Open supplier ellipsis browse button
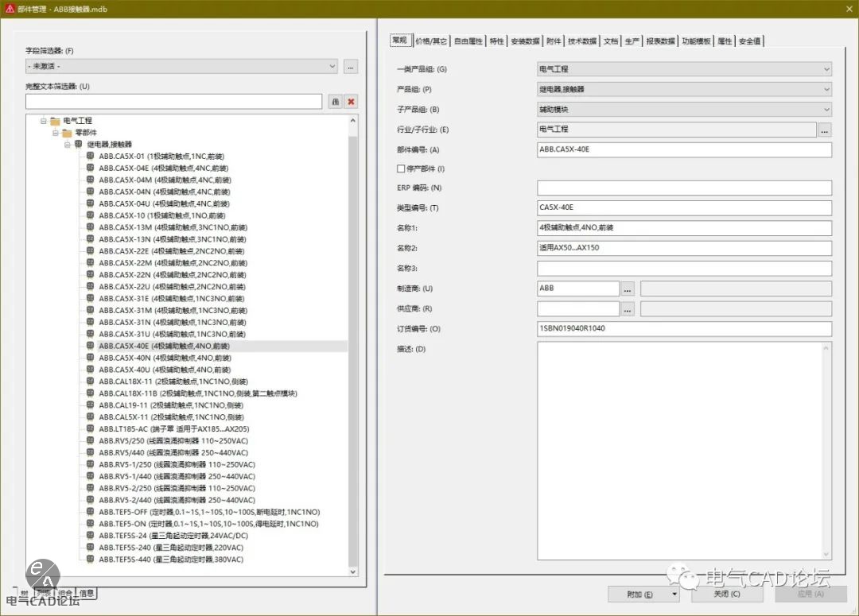This screenshot has width=859, height=616. [x=628, y=309]
